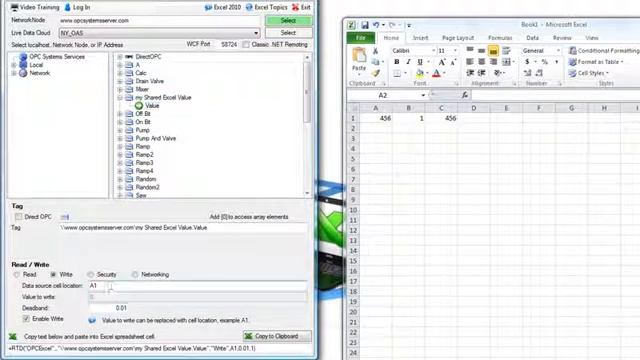Expand the DirectOPC tree node
640x360 pixels.
point(120,57)
